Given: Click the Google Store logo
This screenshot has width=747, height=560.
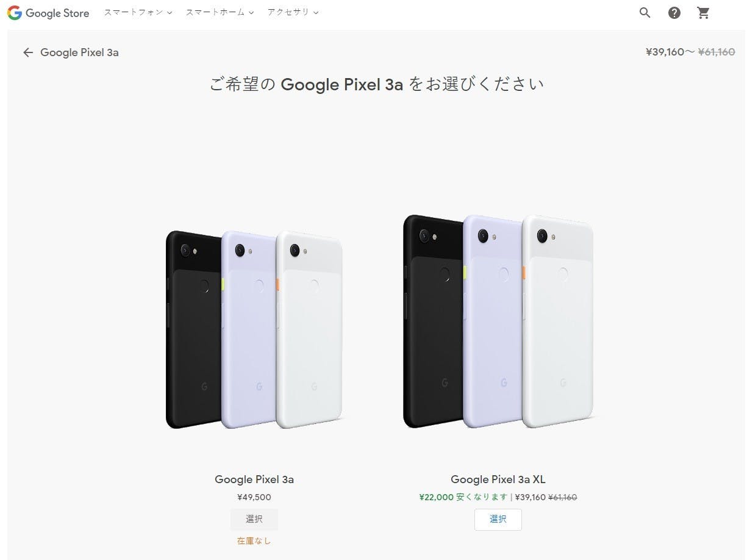Looking at the screenshot, I should coord(48,13).
